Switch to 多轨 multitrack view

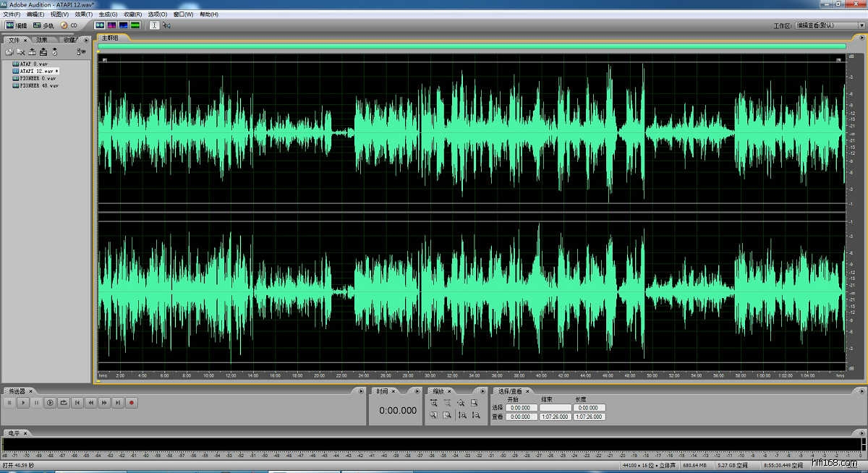[x=43, y=25]
